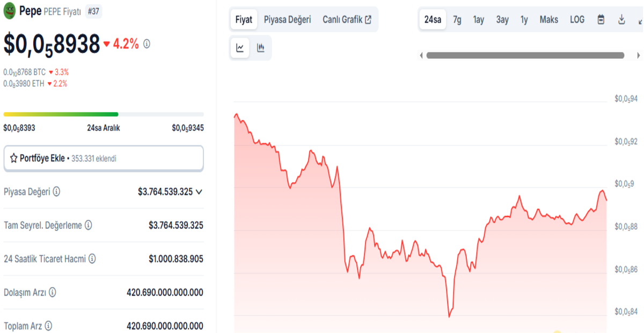Screen dimensions: 644x333
Task: Select the line chart view icon
Action: 240,48
